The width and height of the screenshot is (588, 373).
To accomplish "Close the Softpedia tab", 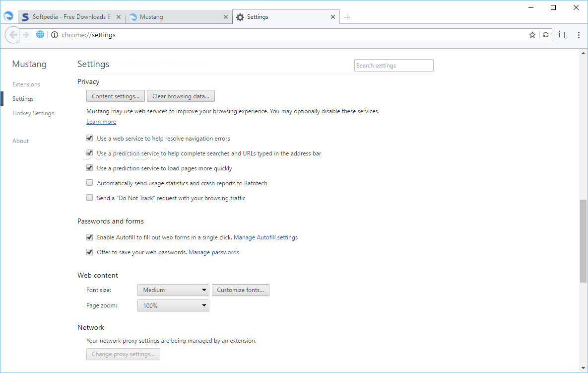I will (119, 17).
